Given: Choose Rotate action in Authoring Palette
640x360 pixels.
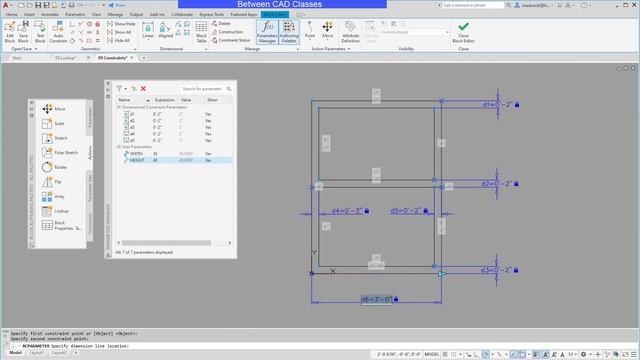Looking at the screenshot, I should (x=54, y=167).
